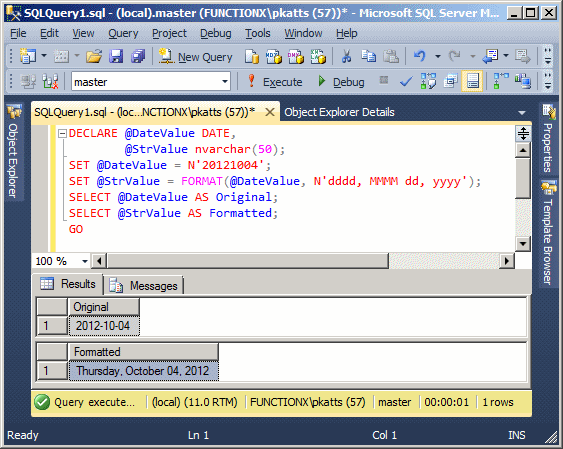Click the Copy icon in toolbar
Screen dimensions: 563x449
point(368,56)
